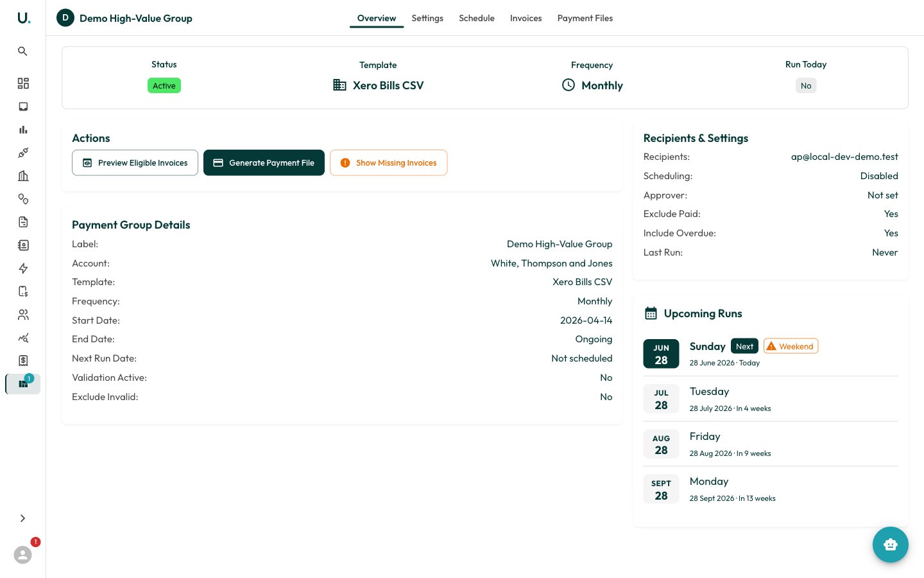Click the Label value Demo High-Value Group
This screenshot has width=924, height=578.
tap(560, 244)
